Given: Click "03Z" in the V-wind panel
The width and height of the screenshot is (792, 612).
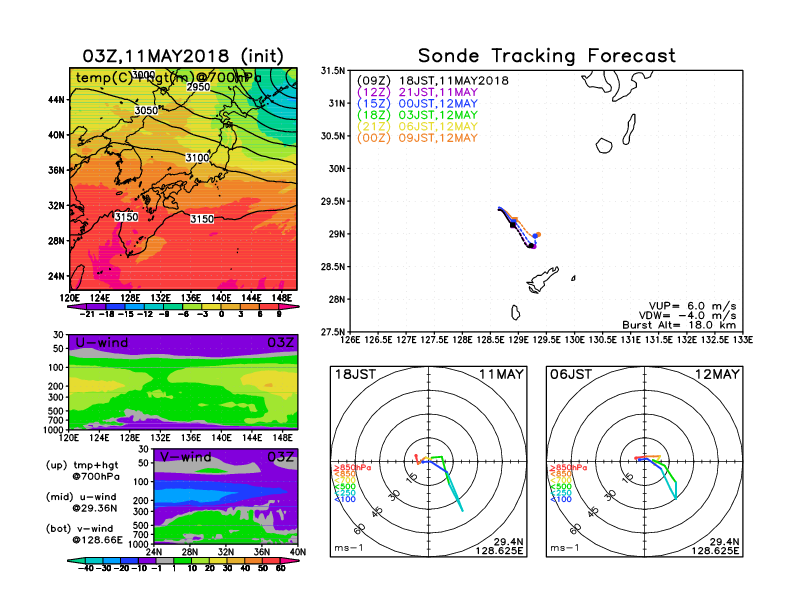Looking at the screenshot, I should (x=280, y=457).
